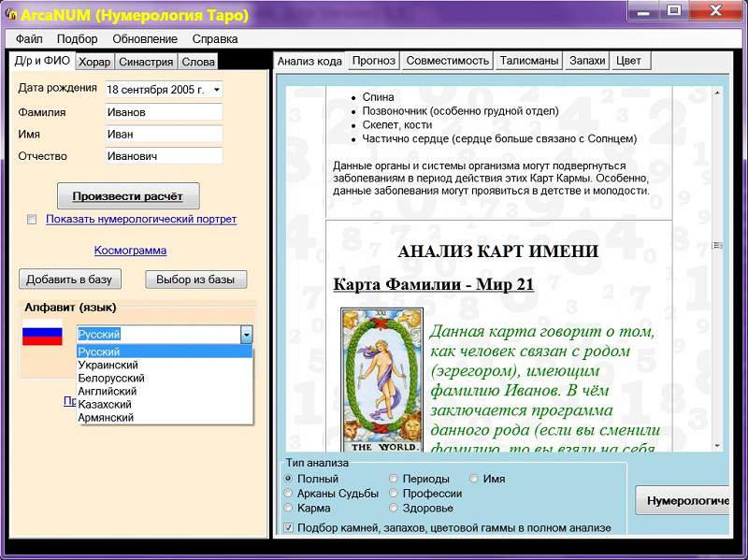Image resolution: width=748 pixels, height=560 pixels.
Task: Open Показать нумерологический портрет link
Action: (141, 220)
